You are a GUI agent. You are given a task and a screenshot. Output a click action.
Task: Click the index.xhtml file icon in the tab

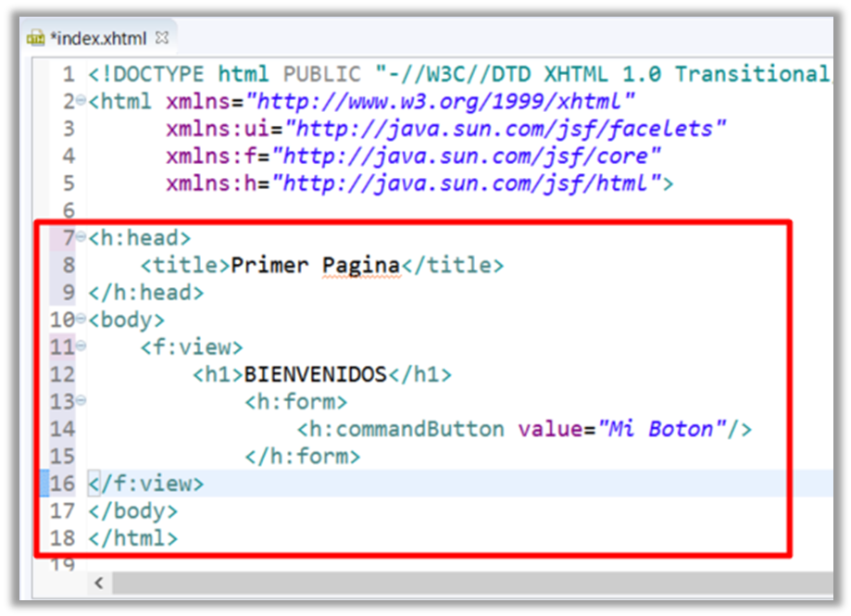(36, 39)
